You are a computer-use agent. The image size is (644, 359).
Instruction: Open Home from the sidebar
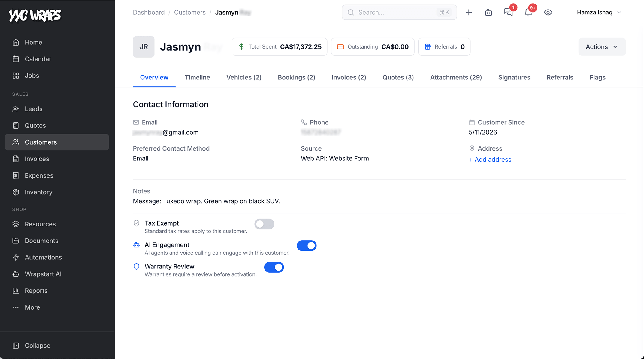[57, 42]
